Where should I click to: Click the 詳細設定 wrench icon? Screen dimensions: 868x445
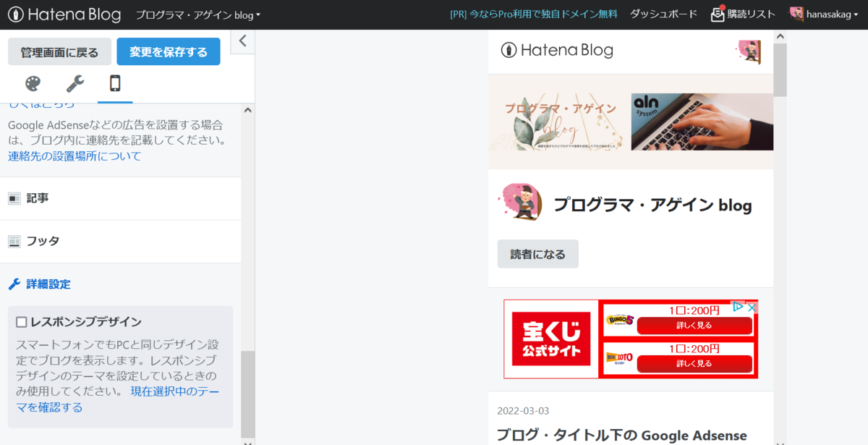tap(14, 284)
